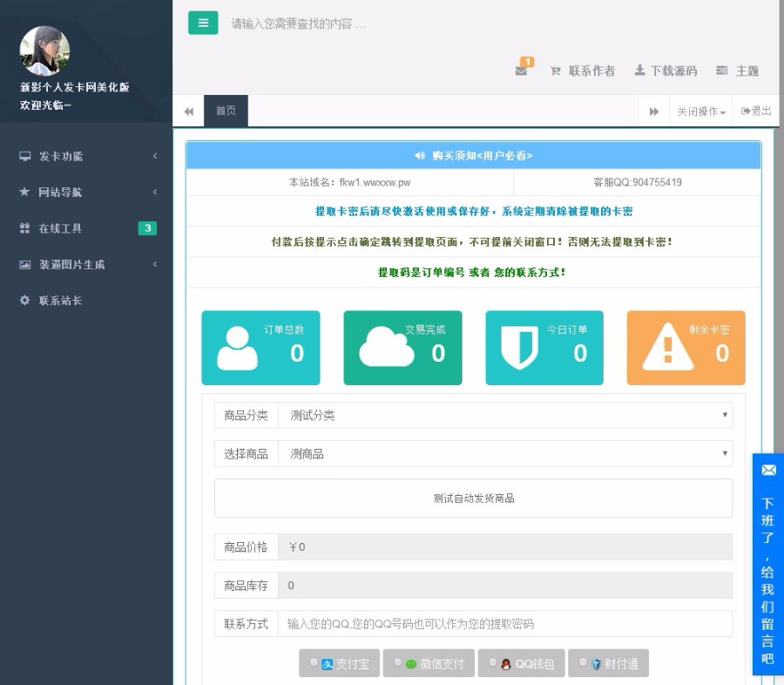
Task: Select the 微信支付 payment option
Action: (429, 663)
